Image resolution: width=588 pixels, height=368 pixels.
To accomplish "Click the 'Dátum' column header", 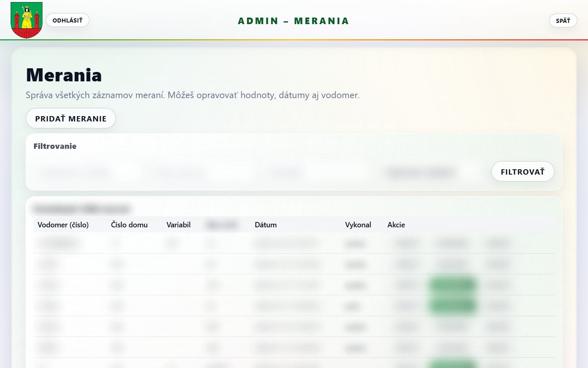I will pos(266,225).
